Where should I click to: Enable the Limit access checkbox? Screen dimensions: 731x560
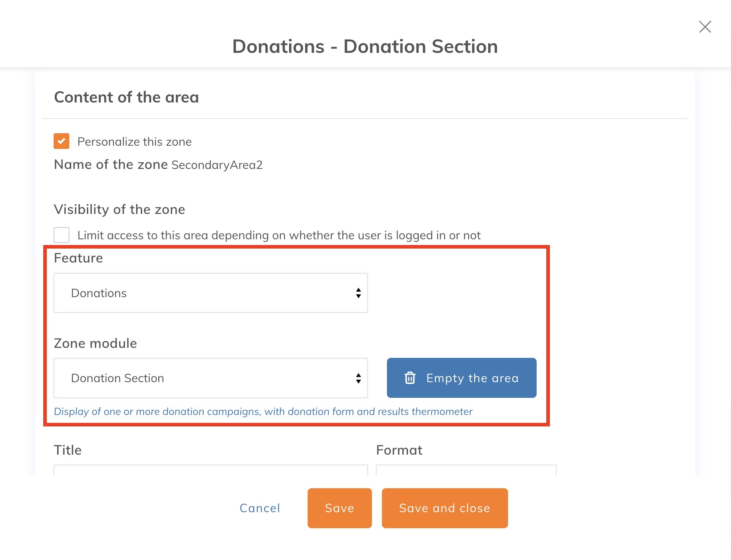click(61, 235)
